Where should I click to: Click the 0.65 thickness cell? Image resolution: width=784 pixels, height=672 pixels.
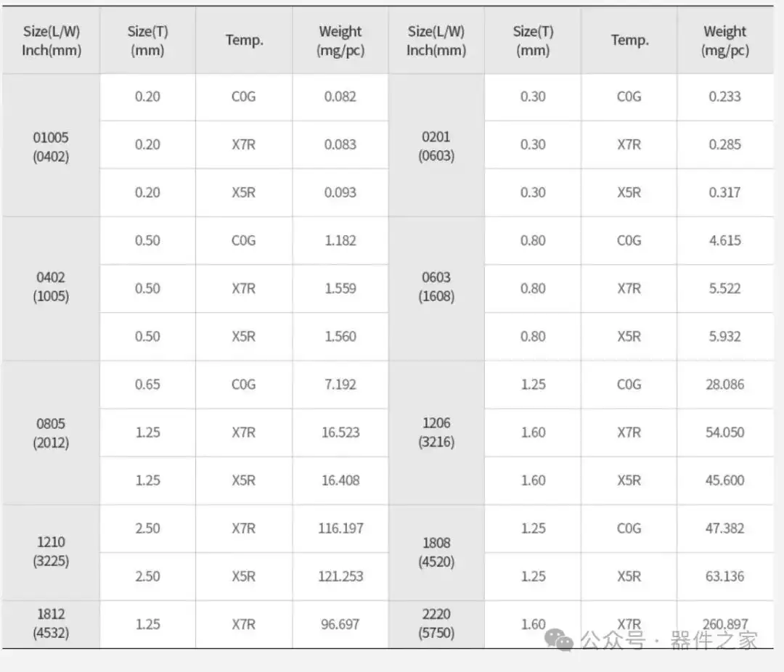point(147,385)
